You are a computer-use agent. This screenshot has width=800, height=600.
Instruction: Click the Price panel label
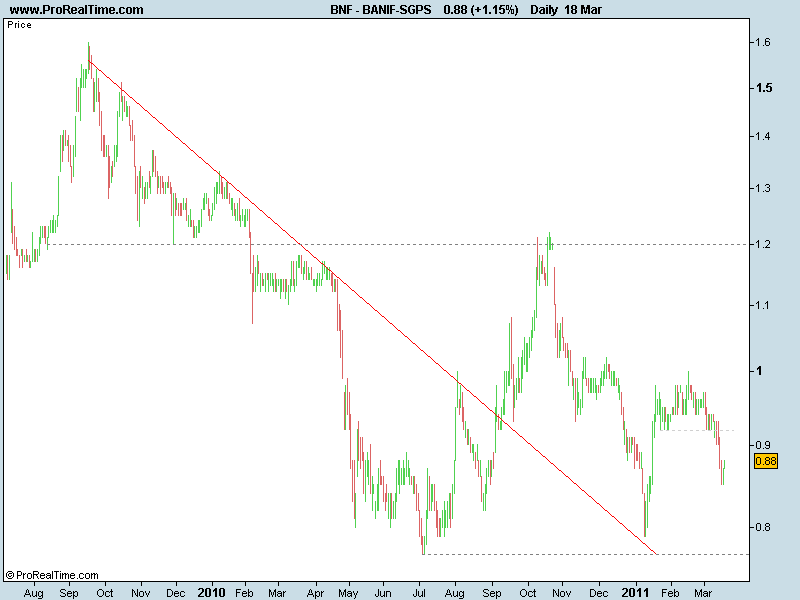(x=19, y=25)
